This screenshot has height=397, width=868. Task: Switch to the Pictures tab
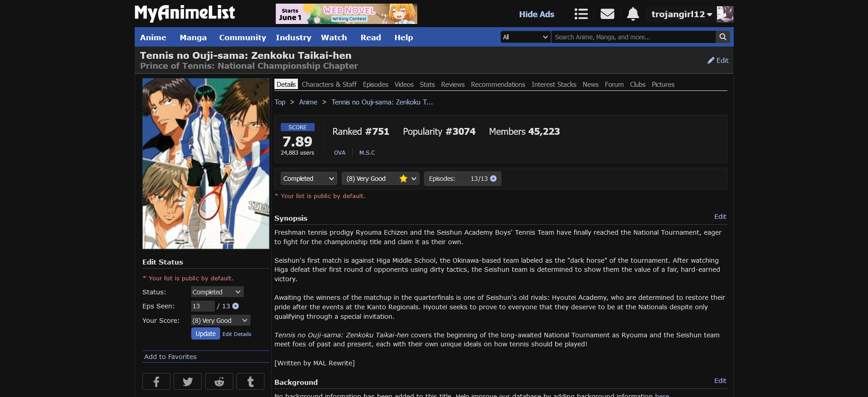(x=663, y=85)
